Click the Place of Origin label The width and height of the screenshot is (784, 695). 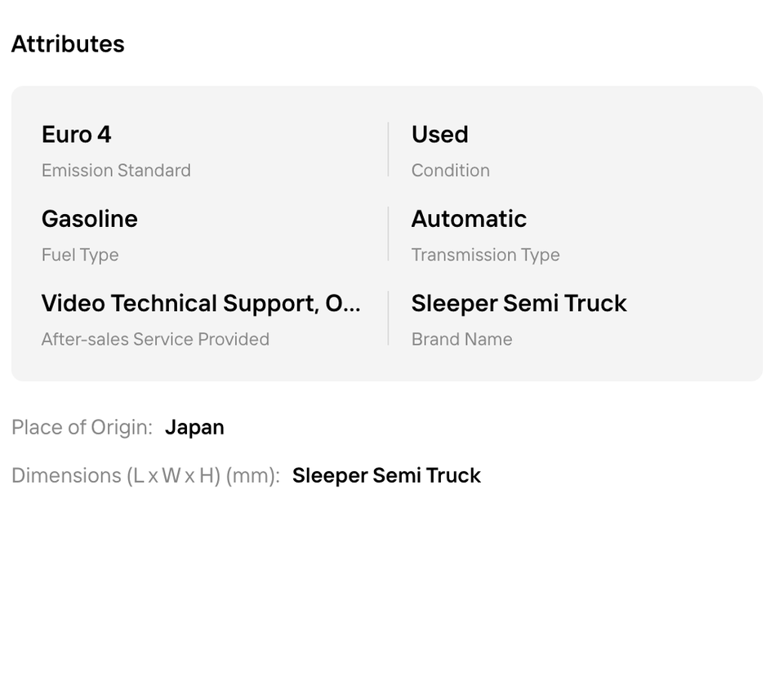pos(82,427)
